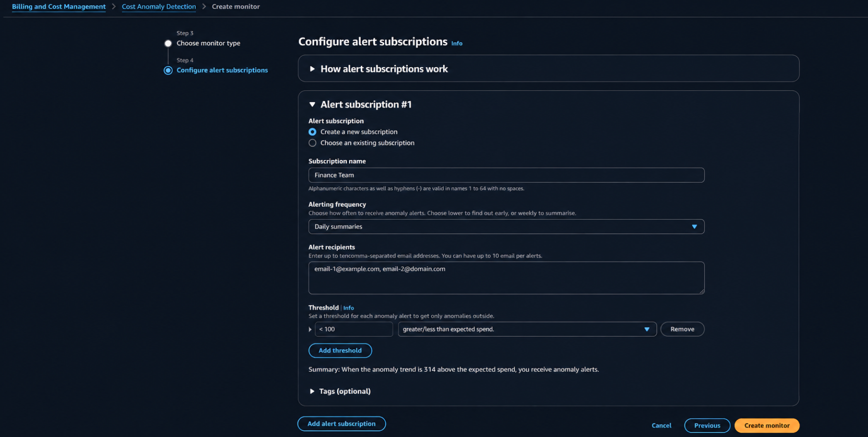
Task: Click Create monitor button
Action: coord(767,425)
